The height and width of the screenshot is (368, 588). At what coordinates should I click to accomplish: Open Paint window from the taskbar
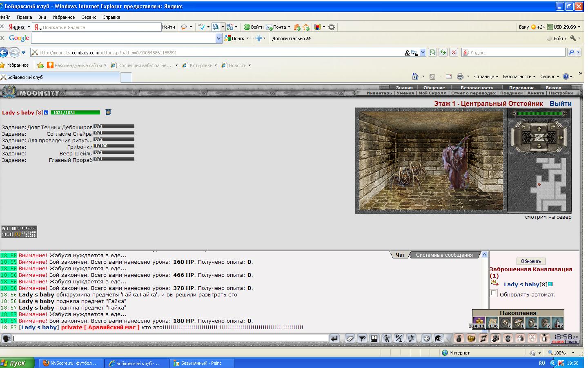pos(202,363)
